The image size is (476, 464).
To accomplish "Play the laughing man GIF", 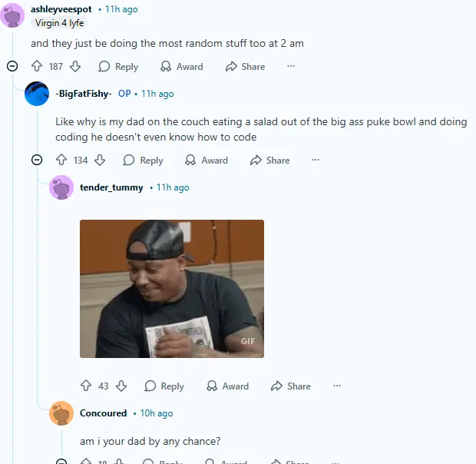I will [x=172, y=289].
